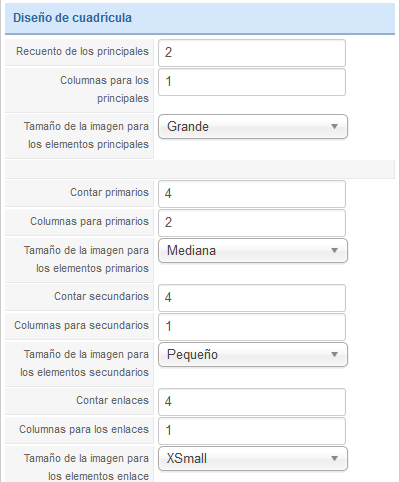Click the Columnas para primarios input field
The height and width of the screenshot is (482, 400).
(252, 223)
